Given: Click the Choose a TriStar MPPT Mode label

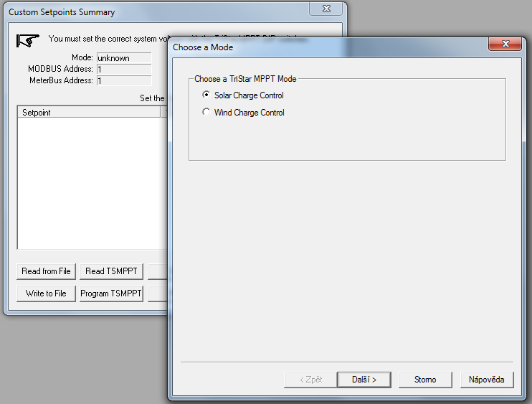Looking at the screenshot, I should point(245,79).
